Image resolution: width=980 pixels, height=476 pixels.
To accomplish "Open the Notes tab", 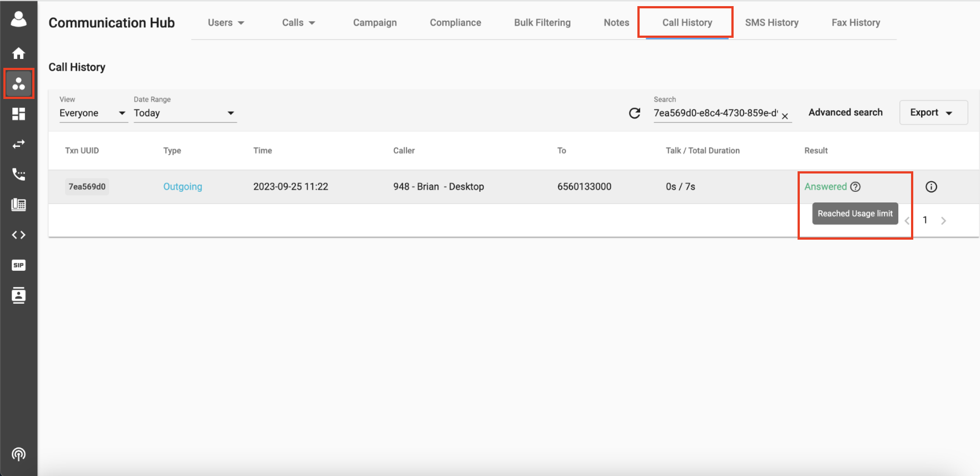I will [616, 23].
